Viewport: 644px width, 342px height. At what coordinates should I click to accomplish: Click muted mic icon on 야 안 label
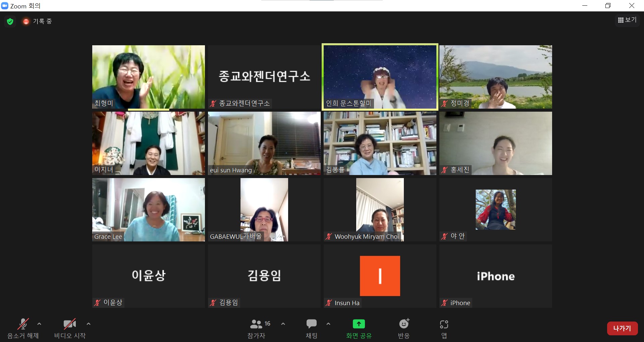pyautogui.click(x=444, y=236)
